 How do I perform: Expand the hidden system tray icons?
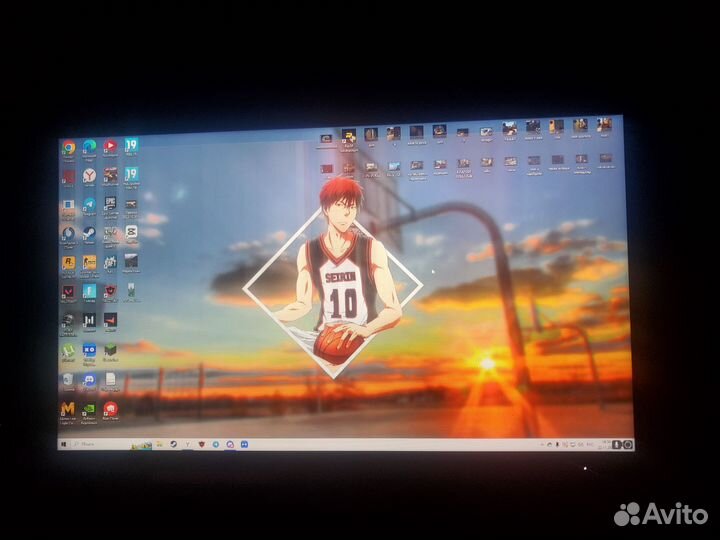(x=550, y=442)
